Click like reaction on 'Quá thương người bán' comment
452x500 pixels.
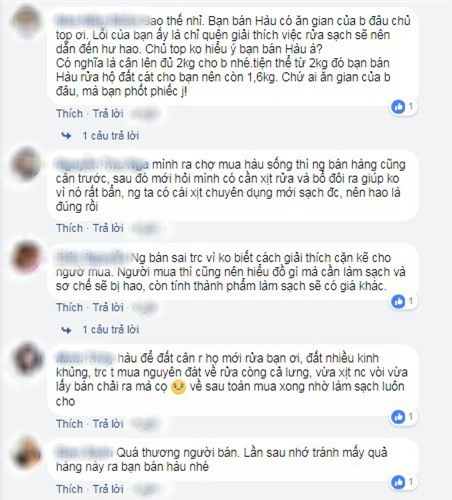click(398, 482)
